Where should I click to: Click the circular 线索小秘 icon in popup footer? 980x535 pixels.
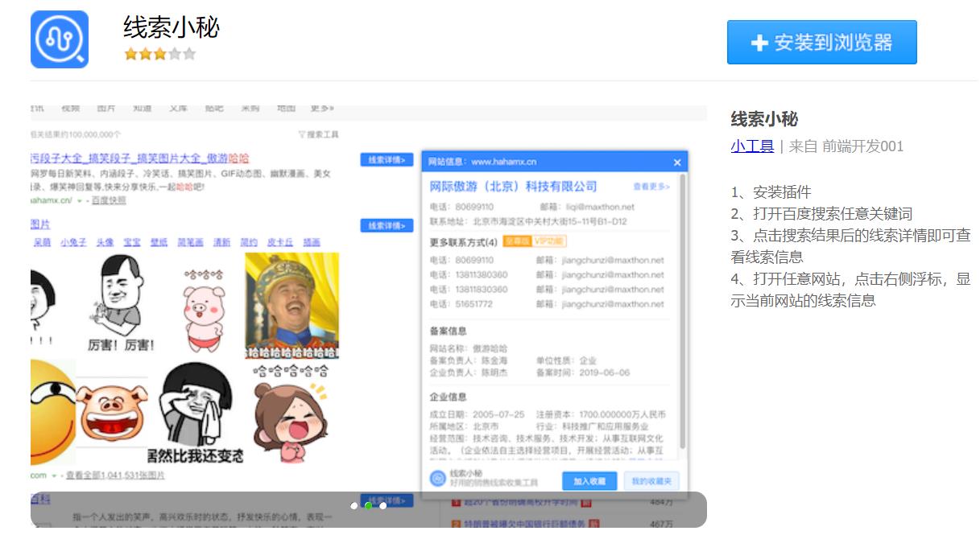436,477
